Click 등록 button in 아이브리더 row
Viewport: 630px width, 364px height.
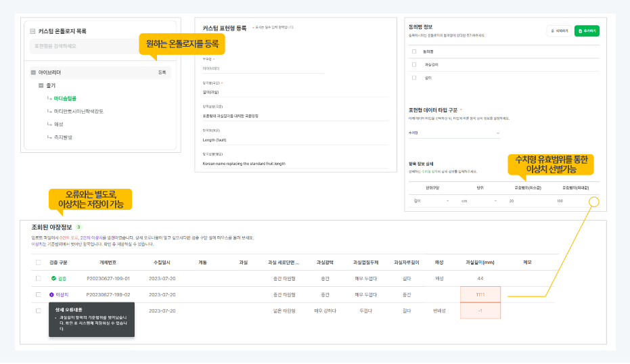(x=162, y=72)
